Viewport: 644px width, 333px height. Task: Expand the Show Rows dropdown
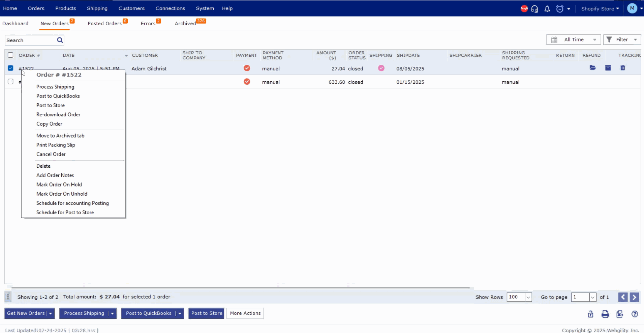click(x=528, y=297)
